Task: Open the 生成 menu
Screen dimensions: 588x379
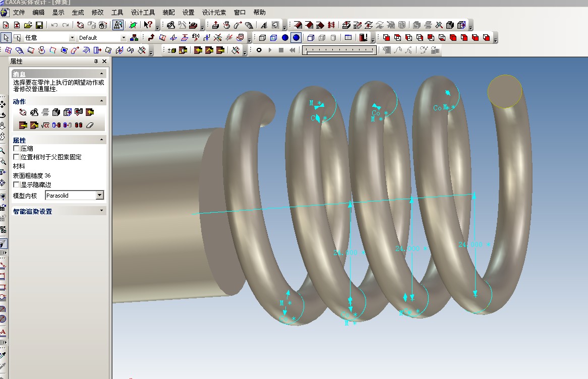Action: (x=78, y=13)
